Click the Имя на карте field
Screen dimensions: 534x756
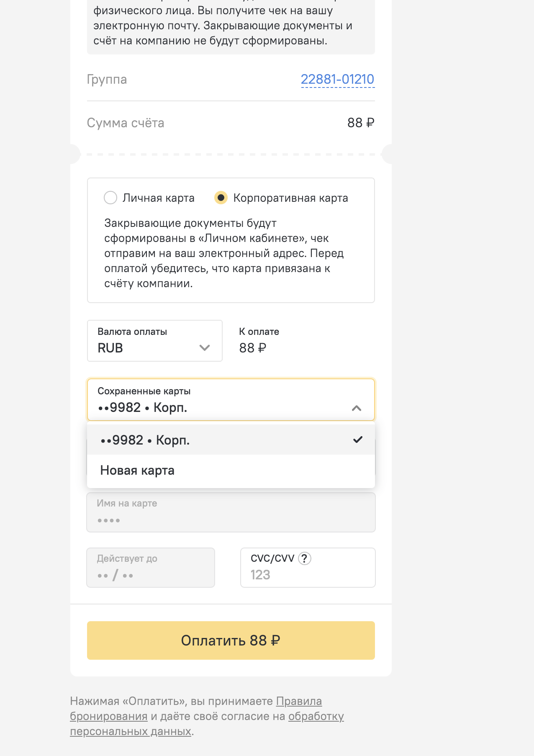[x=231, y=512]
